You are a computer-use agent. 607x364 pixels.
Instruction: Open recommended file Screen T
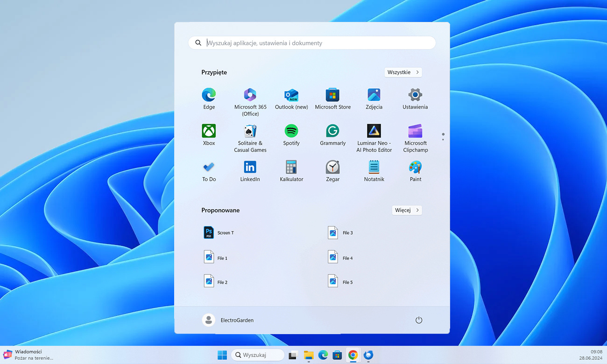219,232
